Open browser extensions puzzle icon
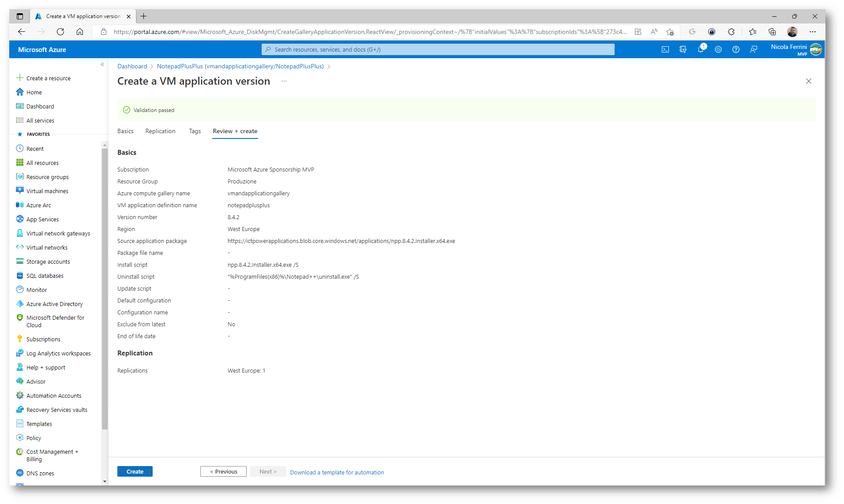This screenshot has width=844, height=504. tap(731, 32)
